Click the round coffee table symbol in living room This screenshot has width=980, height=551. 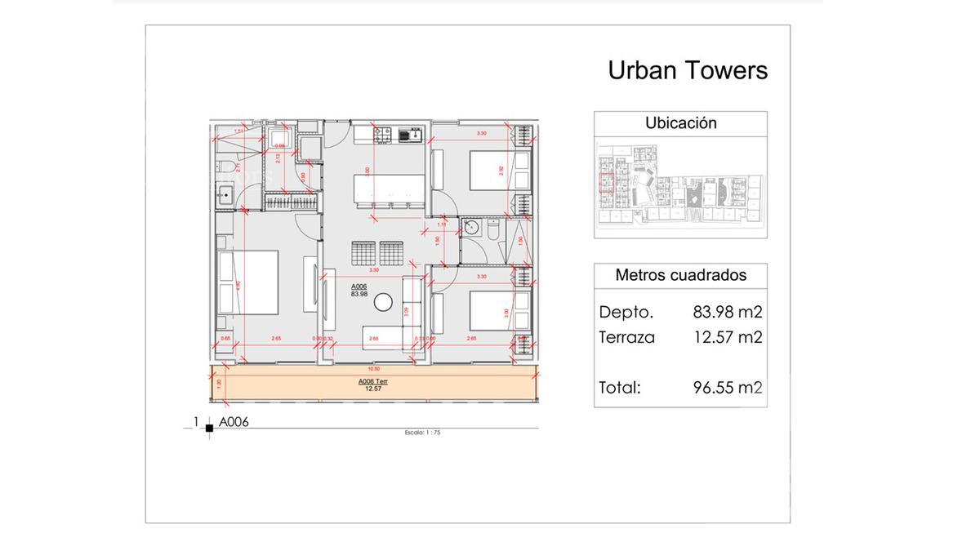[x=382, y=303]
